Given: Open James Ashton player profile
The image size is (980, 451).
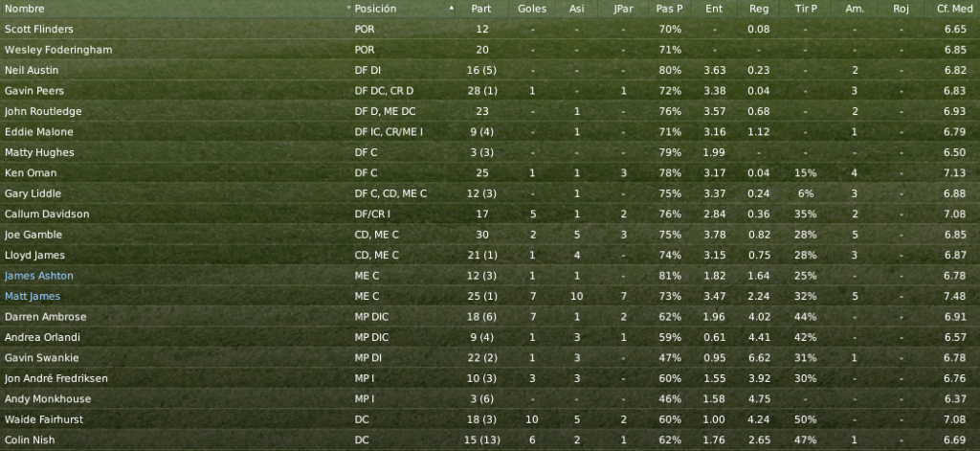Looking at the screenshot, I should (38, 275).
